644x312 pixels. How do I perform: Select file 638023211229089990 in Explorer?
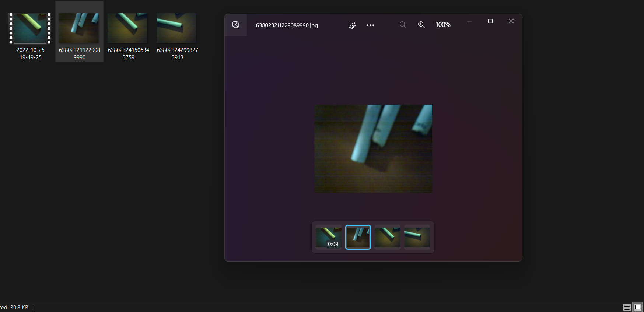(x=79, y=32)
